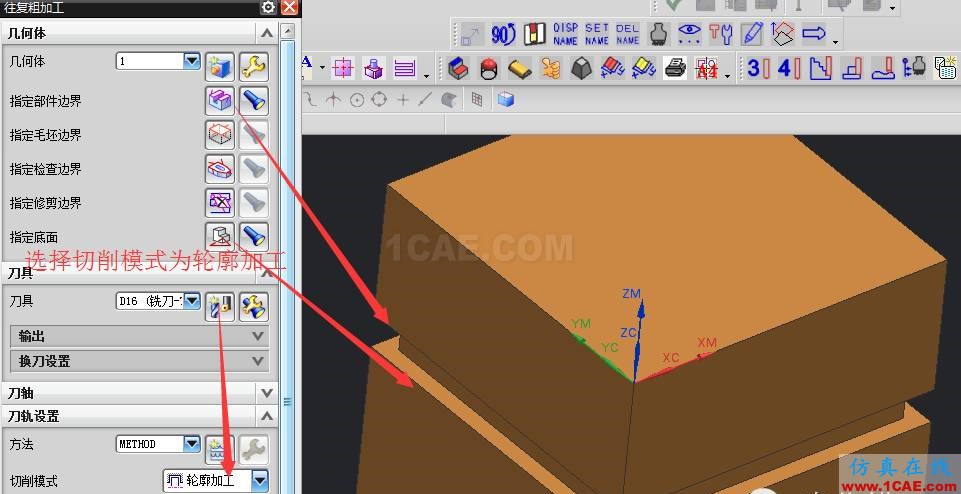Open the 刀具 dropdown showing D16

click(x=192, y=301)
